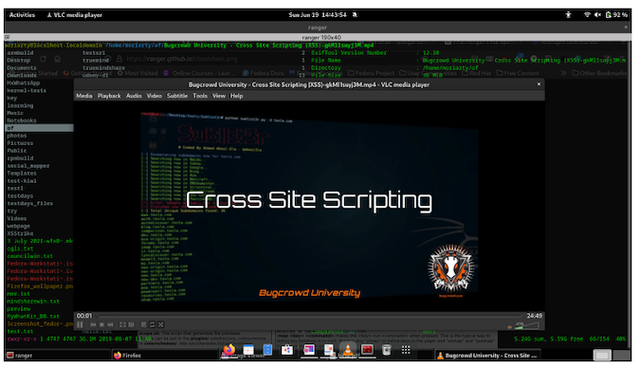Expand the Tools menu in VLC

click(x=200, y=96)
